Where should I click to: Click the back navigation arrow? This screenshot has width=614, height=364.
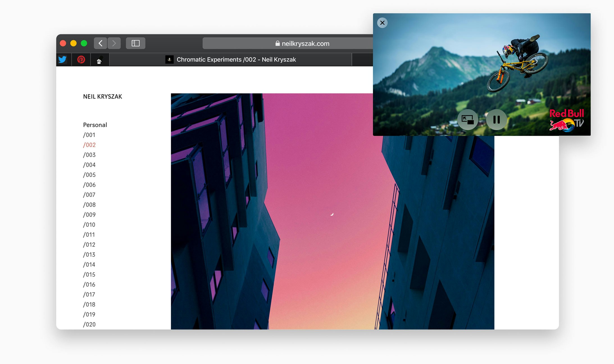(100, 43)
